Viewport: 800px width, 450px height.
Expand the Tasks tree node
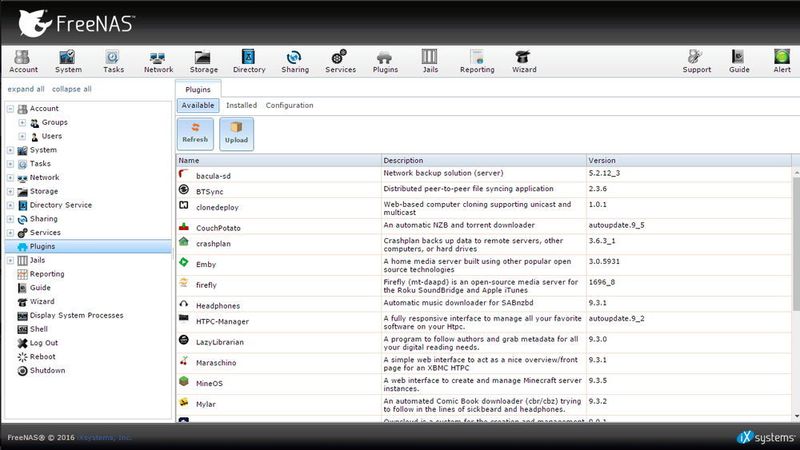(x=10, y=164)
